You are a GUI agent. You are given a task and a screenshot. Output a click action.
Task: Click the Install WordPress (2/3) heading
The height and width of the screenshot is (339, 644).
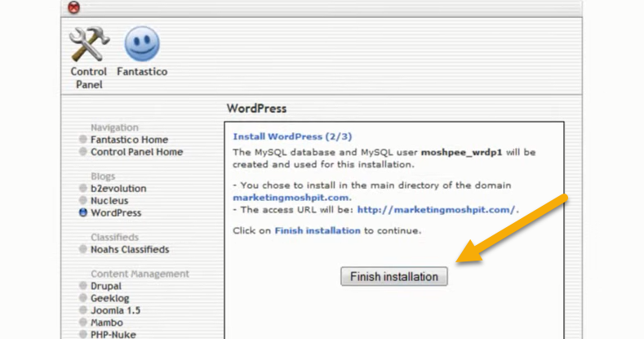[x=292, y=136]
